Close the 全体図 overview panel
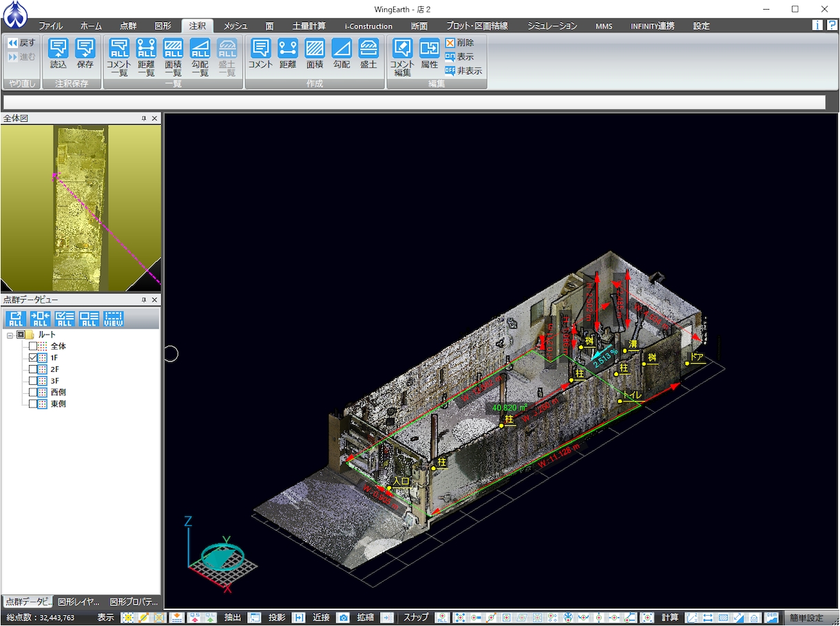 coord(154,118)
